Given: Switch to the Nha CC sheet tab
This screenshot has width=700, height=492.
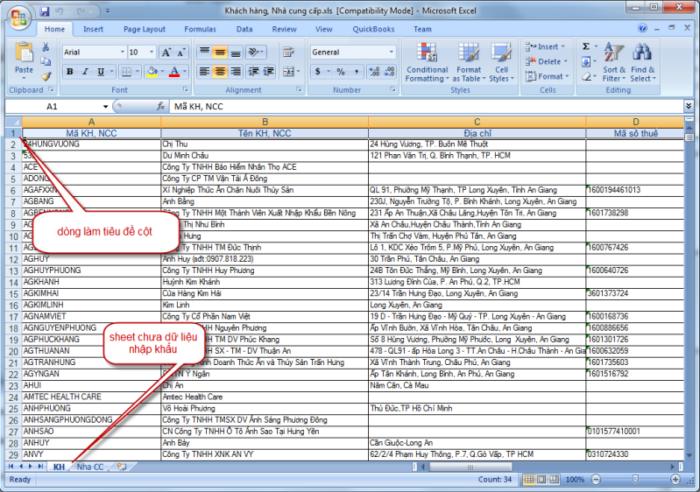Looking at the screenshot, I should (90, 467).
